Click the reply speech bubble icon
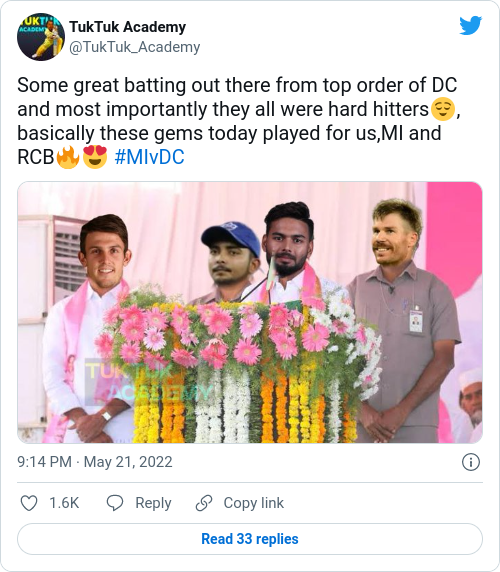The height and width of the screenshot is (572, 500). click(x=115, y=503)
